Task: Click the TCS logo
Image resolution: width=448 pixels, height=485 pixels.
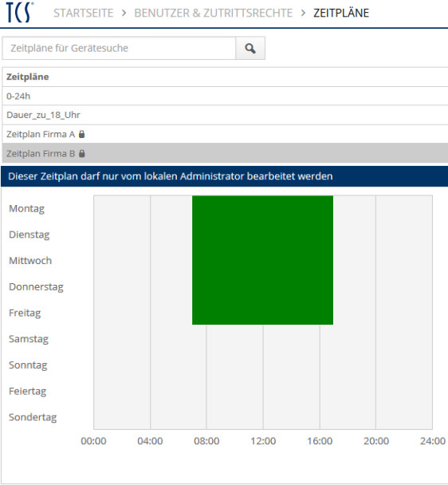Action: [x=19, y=13]
